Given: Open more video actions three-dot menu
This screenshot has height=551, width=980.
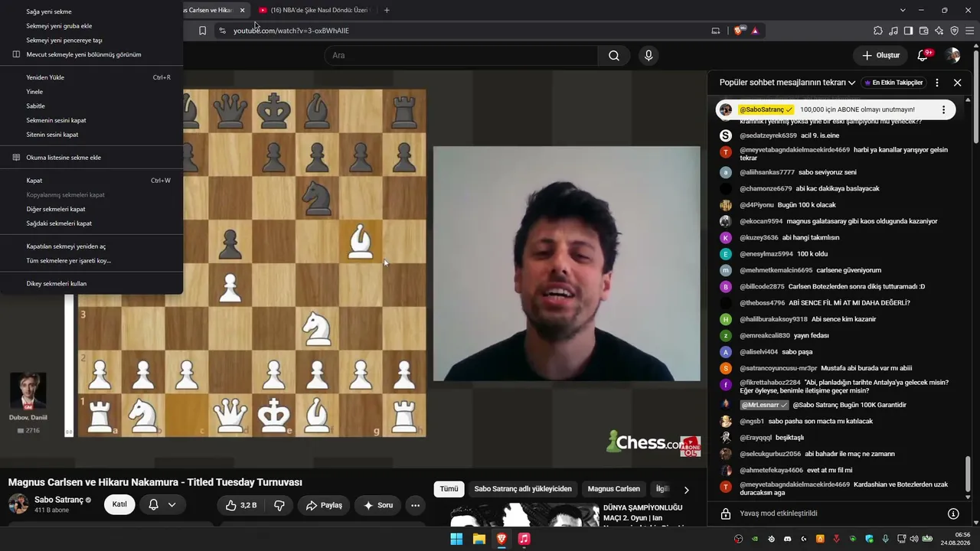Looking at the screenshot, I should pyautogui.click(x=415, y=505).
